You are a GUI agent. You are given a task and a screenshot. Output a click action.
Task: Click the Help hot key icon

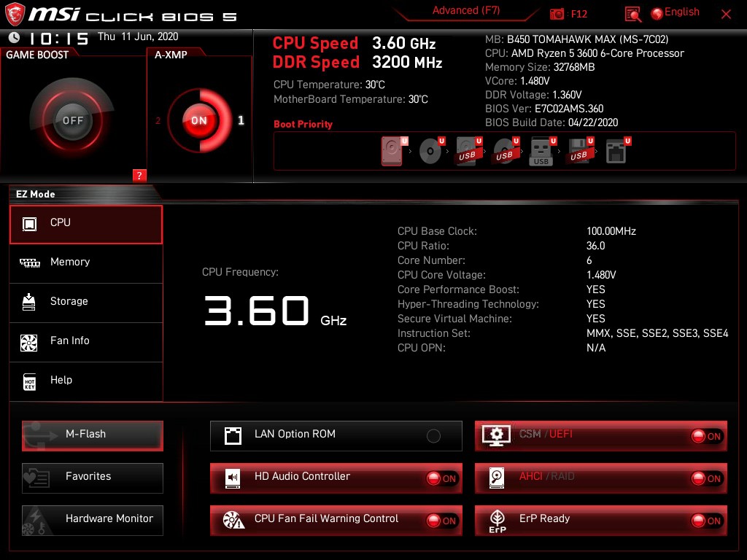29,382
